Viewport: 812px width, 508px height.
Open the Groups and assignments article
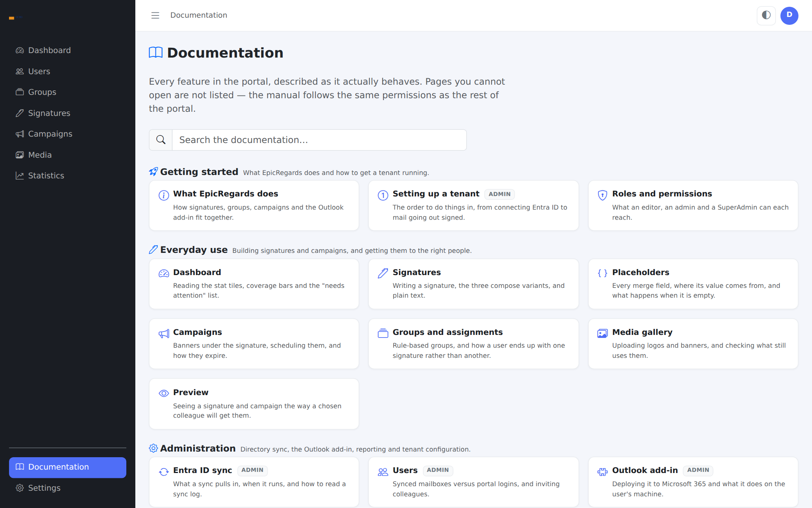pyautogui.click(x=474, y=344)
